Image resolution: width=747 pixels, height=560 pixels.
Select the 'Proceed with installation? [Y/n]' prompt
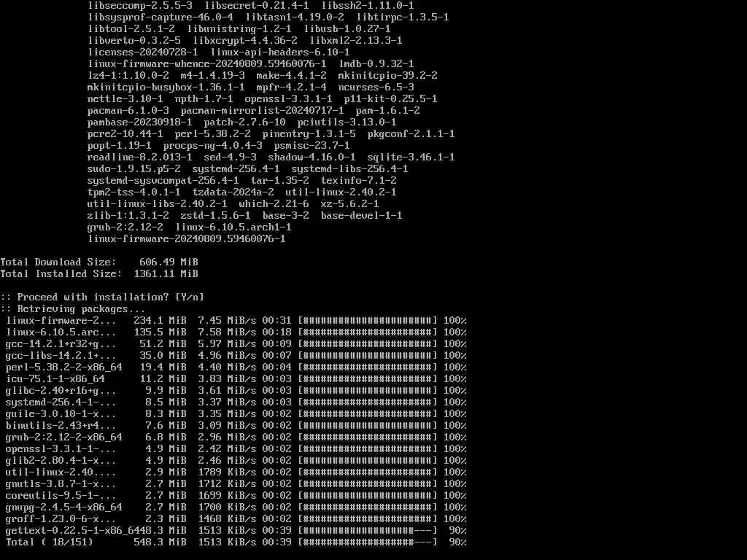102,297
